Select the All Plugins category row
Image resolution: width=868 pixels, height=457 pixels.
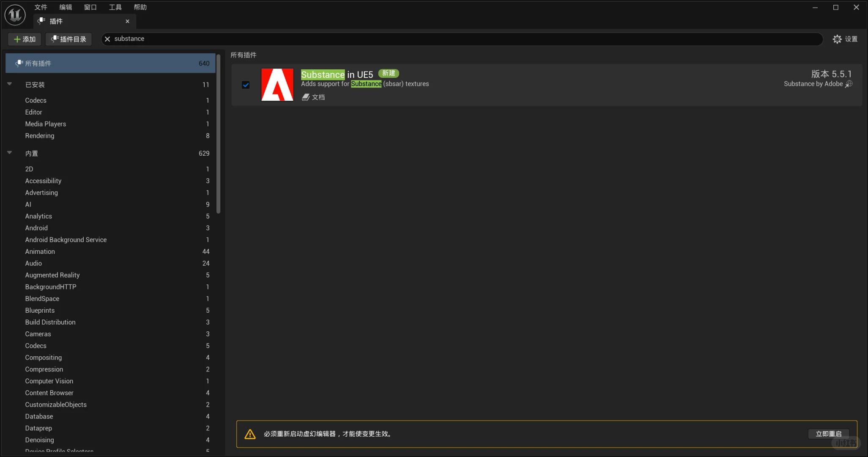point(111,63)
